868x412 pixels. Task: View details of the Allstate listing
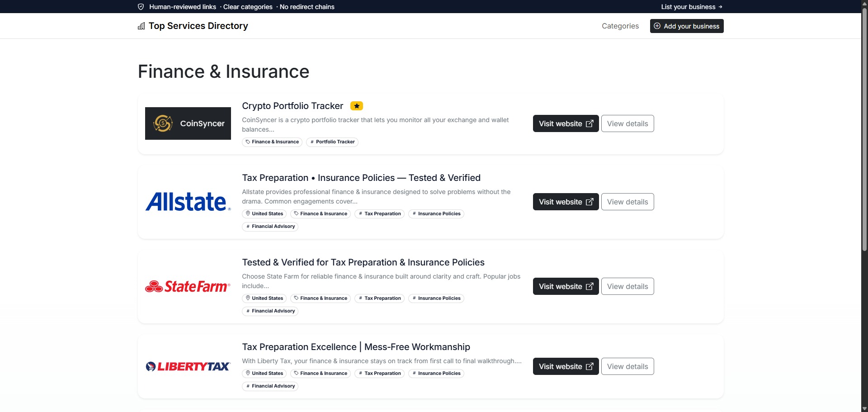tap(627, 202)
